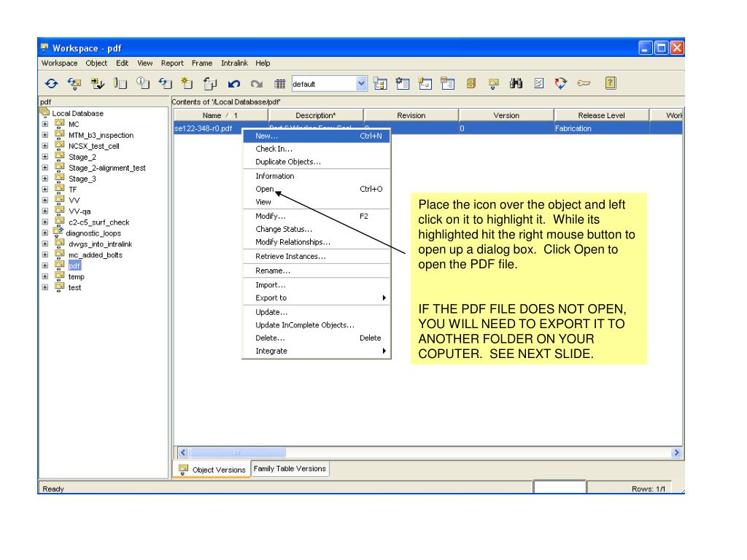Click the new object icon with yellow star
Screen dimensions: 747x560
[187, 83]
